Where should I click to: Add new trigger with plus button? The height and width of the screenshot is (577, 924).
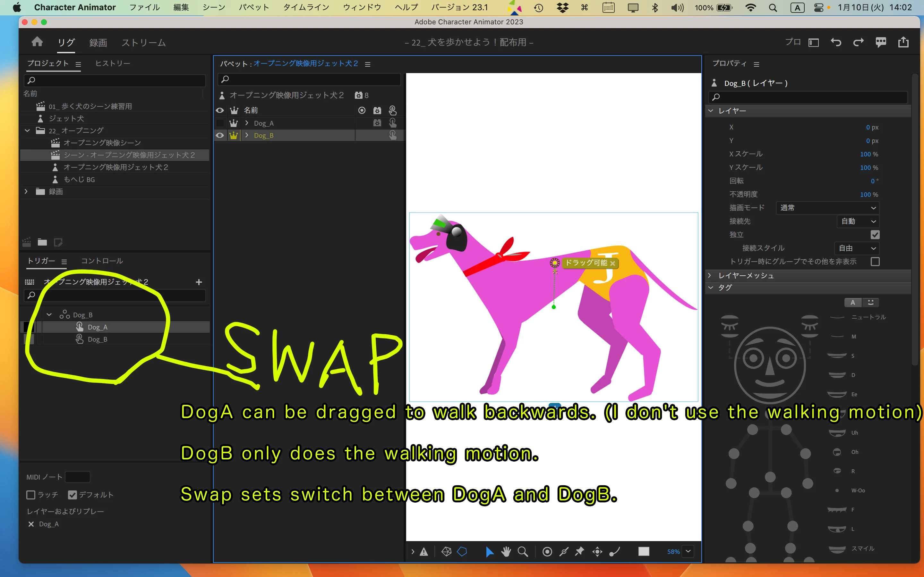tap(199, 282)
